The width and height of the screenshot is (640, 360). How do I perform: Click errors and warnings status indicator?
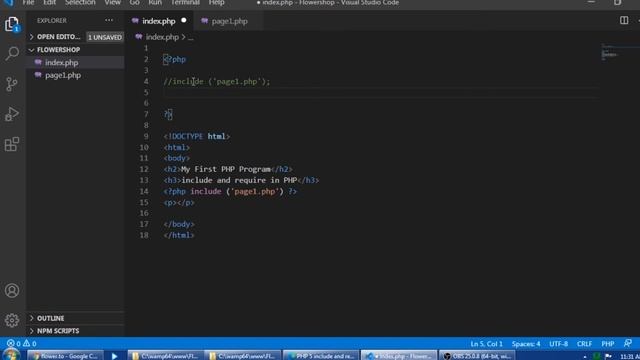click(x=22, y=344)
